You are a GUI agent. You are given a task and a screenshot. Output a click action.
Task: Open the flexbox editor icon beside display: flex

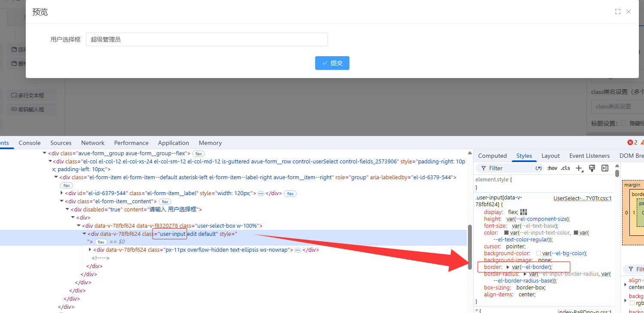pos(523,212)
